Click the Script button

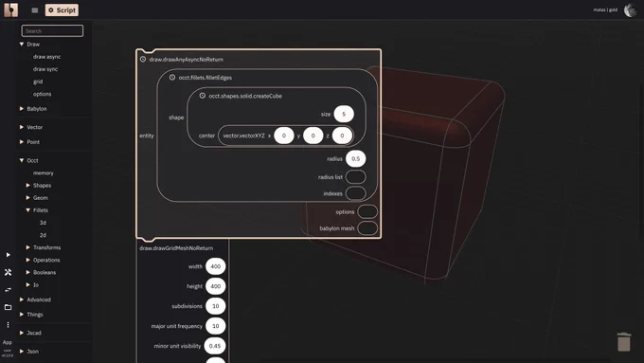pyautogui.click(x=62, y=9)
